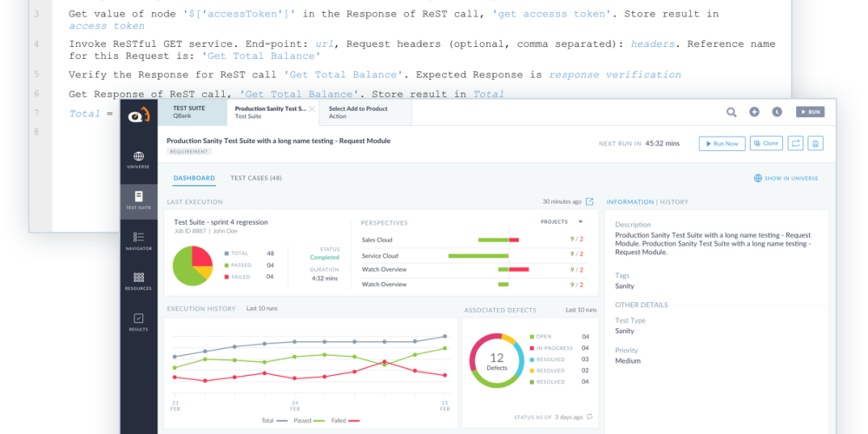
Task: Open last execution in external view
Action: (x=589, y=202)
